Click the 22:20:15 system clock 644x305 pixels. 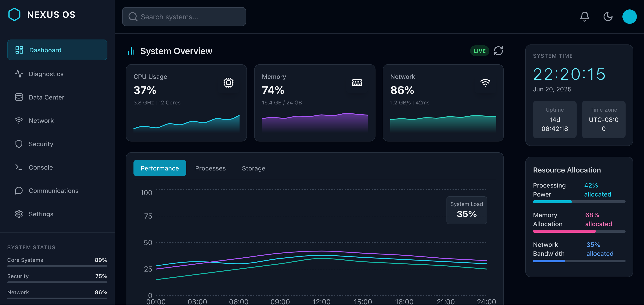tap(569, 74)
